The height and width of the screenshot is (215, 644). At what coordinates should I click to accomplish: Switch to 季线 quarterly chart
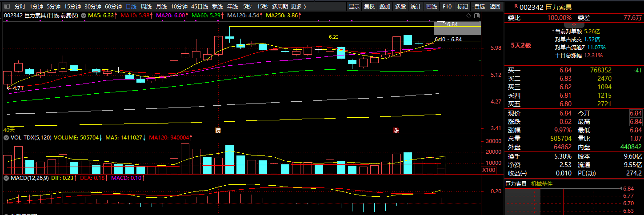pyautogui.click(x=217, y=7)
